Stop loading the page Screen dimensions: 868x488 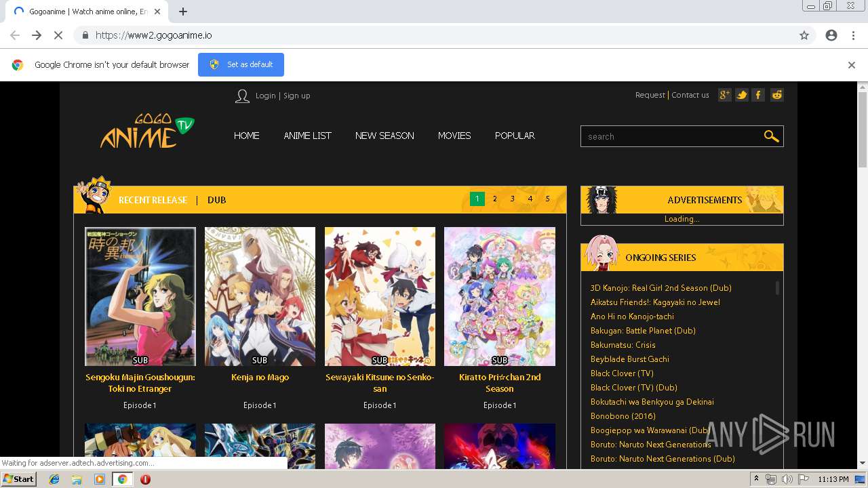point(58,35)
